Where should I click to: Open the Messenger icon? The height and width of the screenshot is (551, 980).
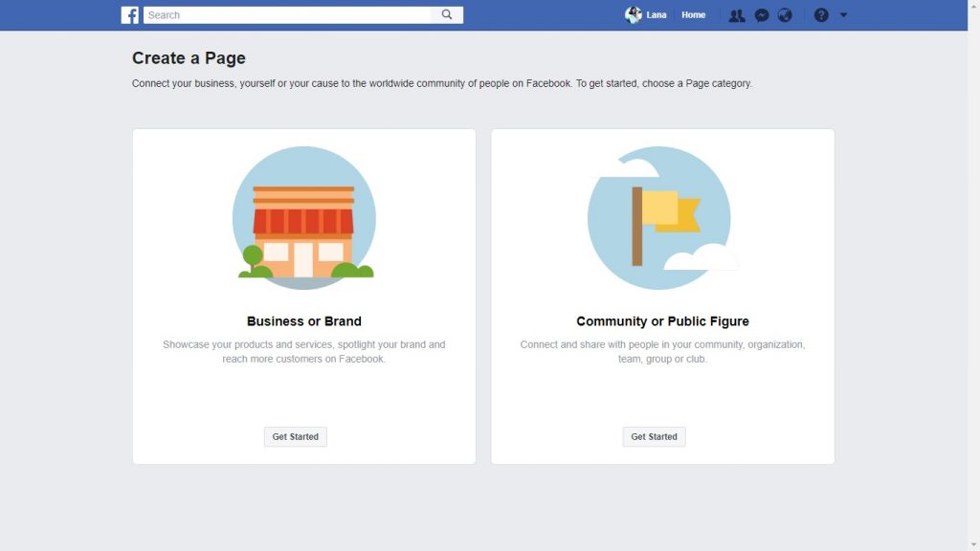tap(762, 15)
